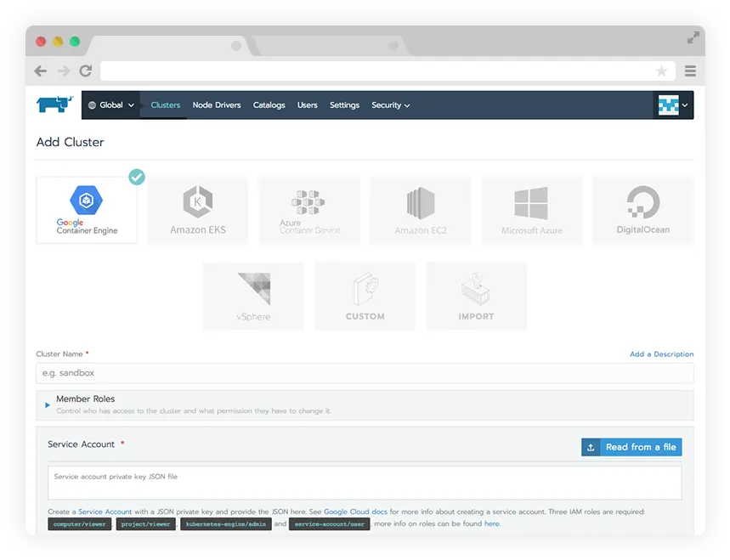Reload the page with refresh icon
This screenshot has width=730, height=560.
(x=86, y=71)
